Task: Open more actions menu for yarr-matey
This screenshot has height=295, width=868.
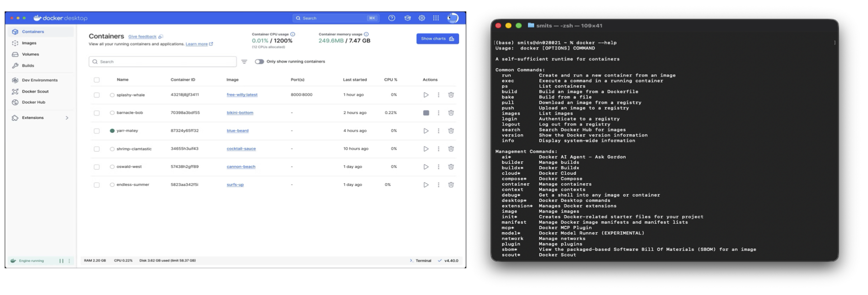Action: coord(439,131)
